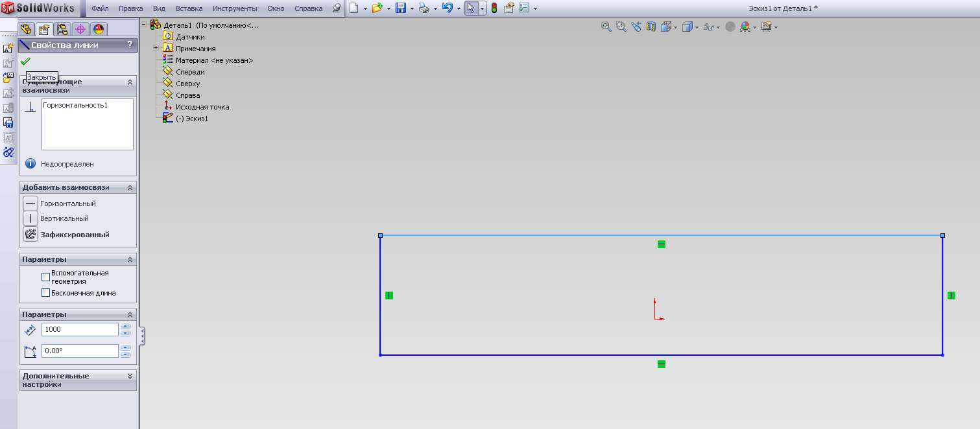Image resolution: width=980 pixels, height=429 pixels.
Task: Open the File Properties icon
Action: (x=509, y=8)
